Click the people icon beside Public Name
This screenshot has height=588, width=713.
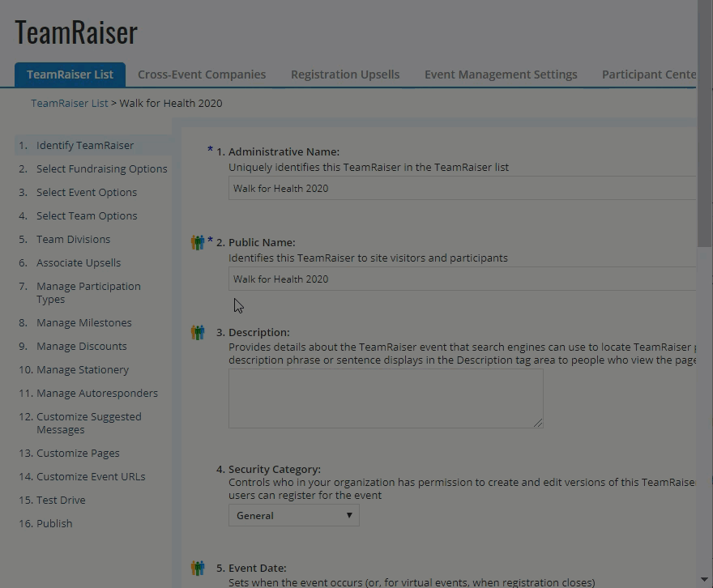(198, 242)
